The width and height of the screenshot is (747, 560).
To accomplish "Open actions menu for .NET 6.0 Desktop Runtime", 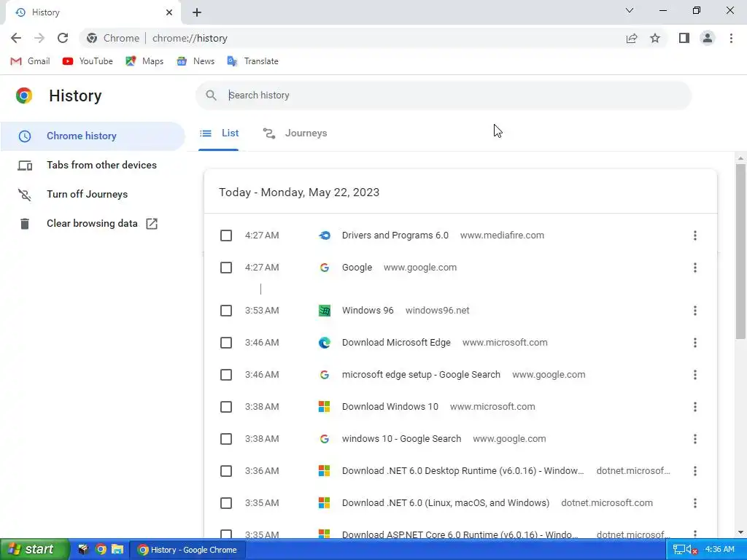I will (x=695, y=471).
